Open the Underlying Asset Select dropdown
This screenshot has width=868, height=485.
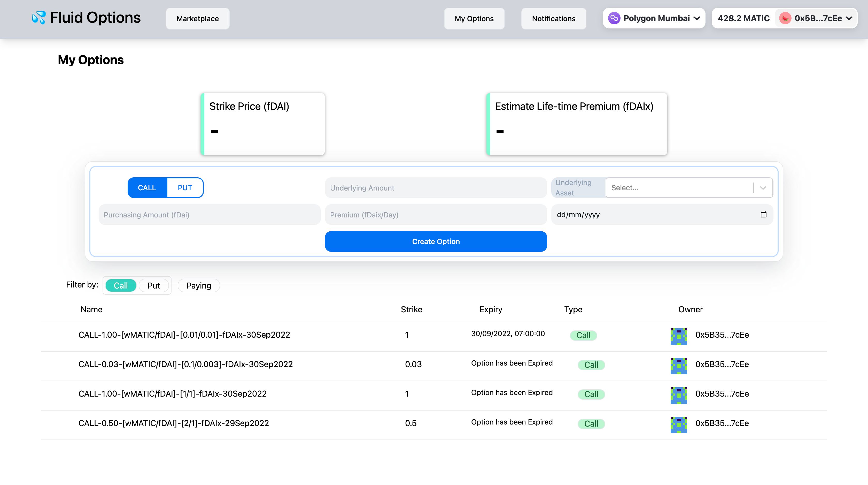pos(689,187)
